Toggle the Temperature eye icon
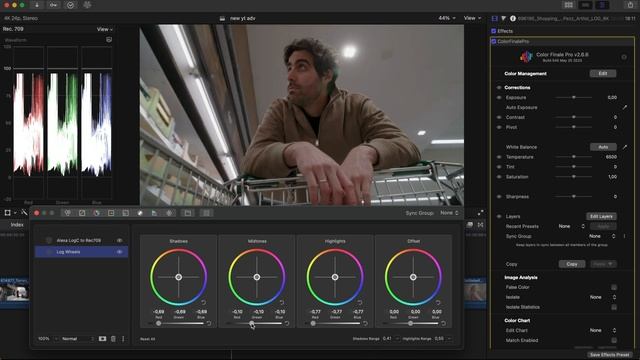This screenshot has width=640, height=360. tap(499, 157)
